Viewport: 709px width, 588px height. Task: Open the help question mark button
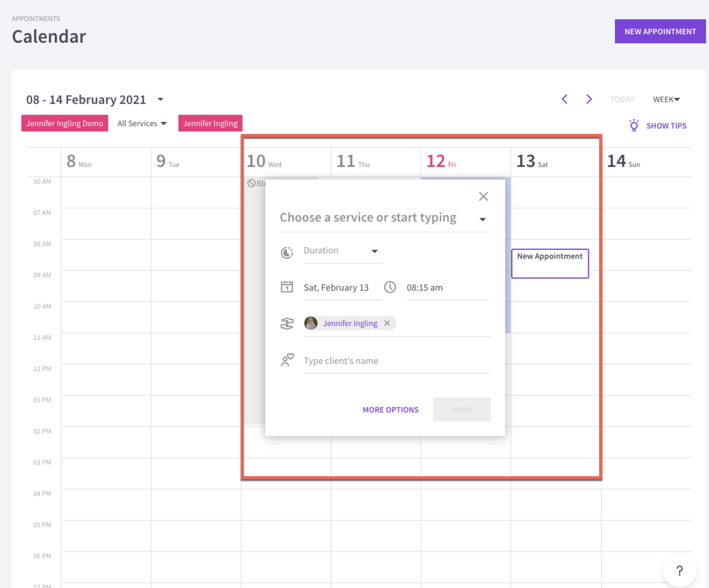pos(679,570)
